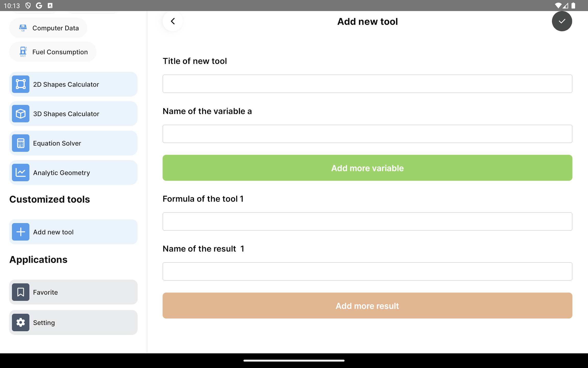This screenshot has height=368, width=588.
Task: Click the Add more variable button
Action: point(367,168)
